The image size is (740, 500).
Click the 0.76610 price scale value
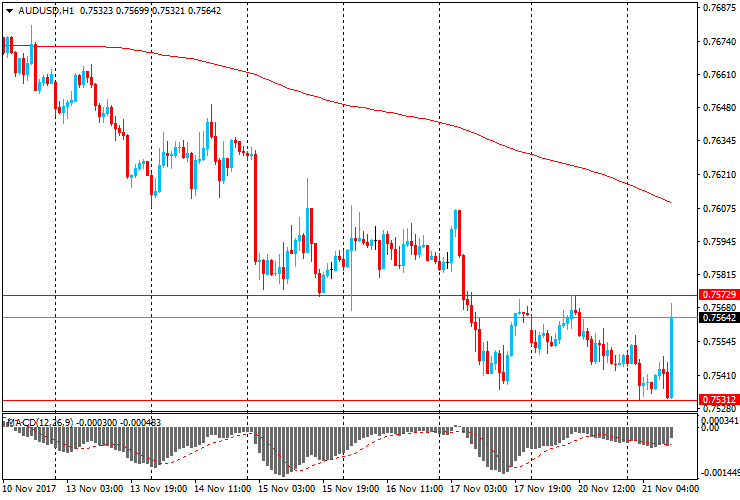point(719,75)
